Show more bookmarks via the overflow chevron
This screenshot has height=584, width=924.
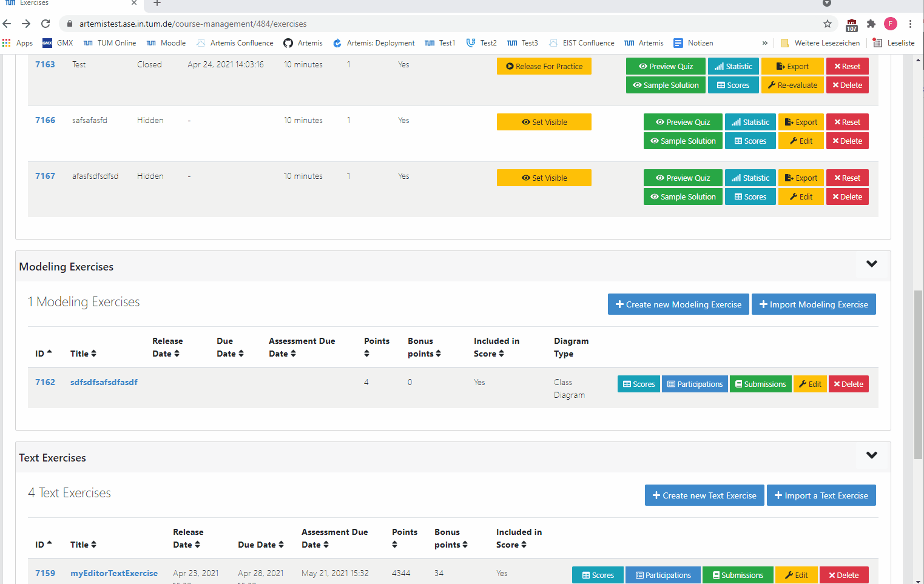tap(765, 43)
